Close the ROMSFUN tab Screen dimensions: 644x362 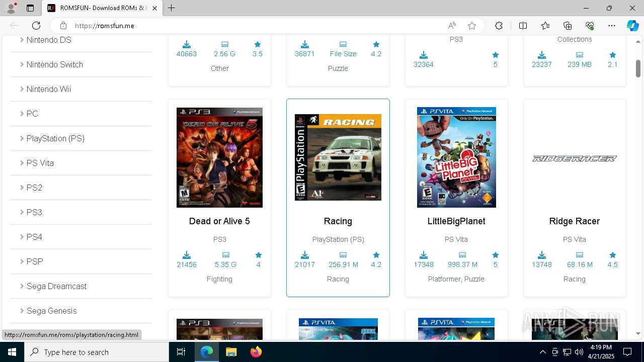(154, 8)
